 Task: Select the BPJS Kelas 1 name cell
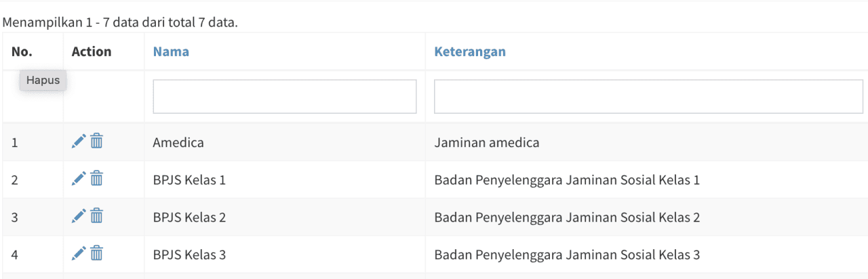[189, 180]
